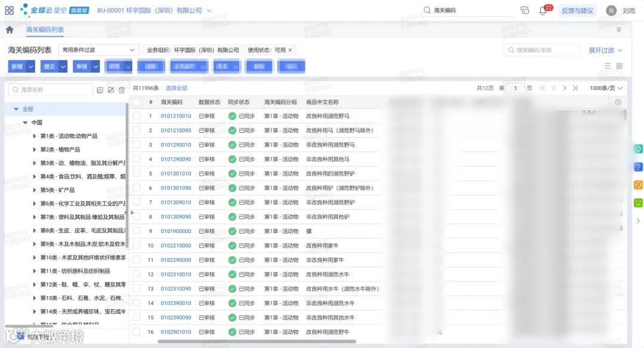
Task: Click the table's right-edge vertical scrollbar
Action: click(625, 114)
